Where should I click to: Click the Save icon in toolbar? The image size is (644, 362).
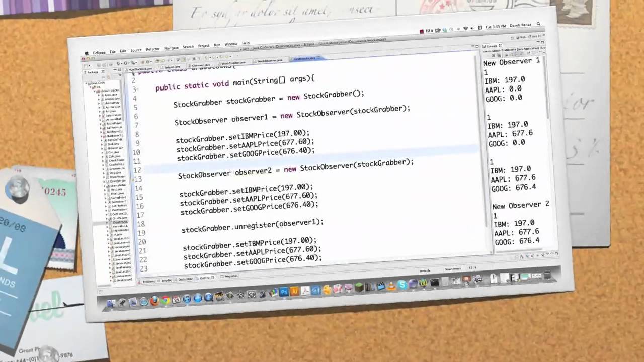(99, 64)
